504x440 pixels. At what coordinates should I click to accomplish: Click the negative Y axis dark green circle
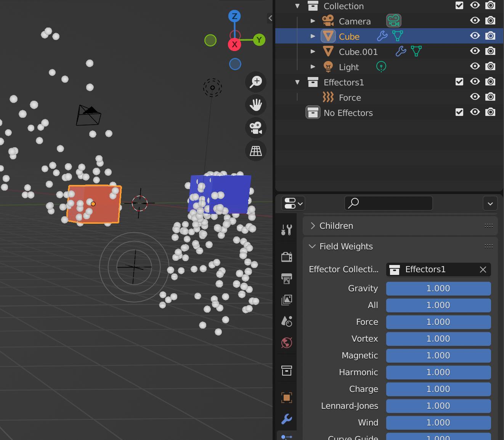[x=210, y=40]
